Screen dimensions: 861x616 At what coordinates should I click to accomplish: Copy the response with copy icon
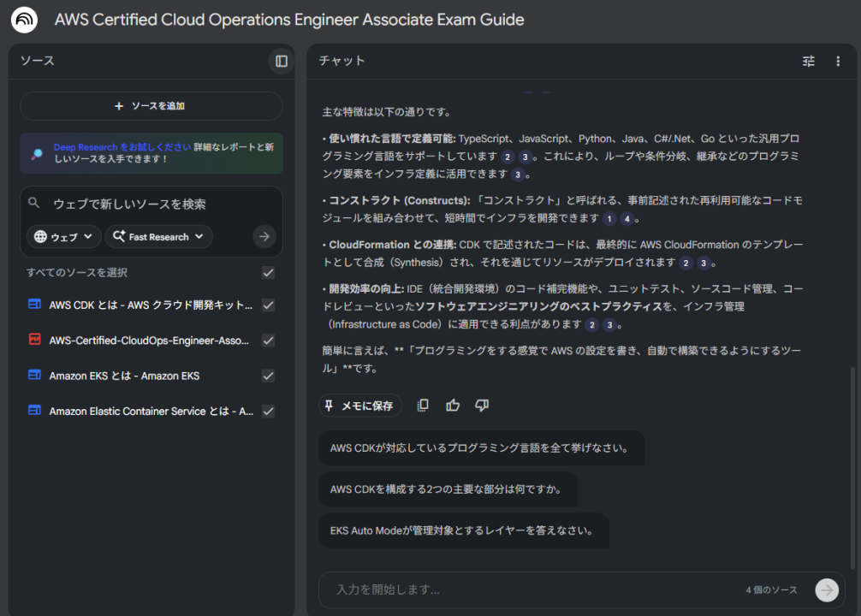pos(423,406)
